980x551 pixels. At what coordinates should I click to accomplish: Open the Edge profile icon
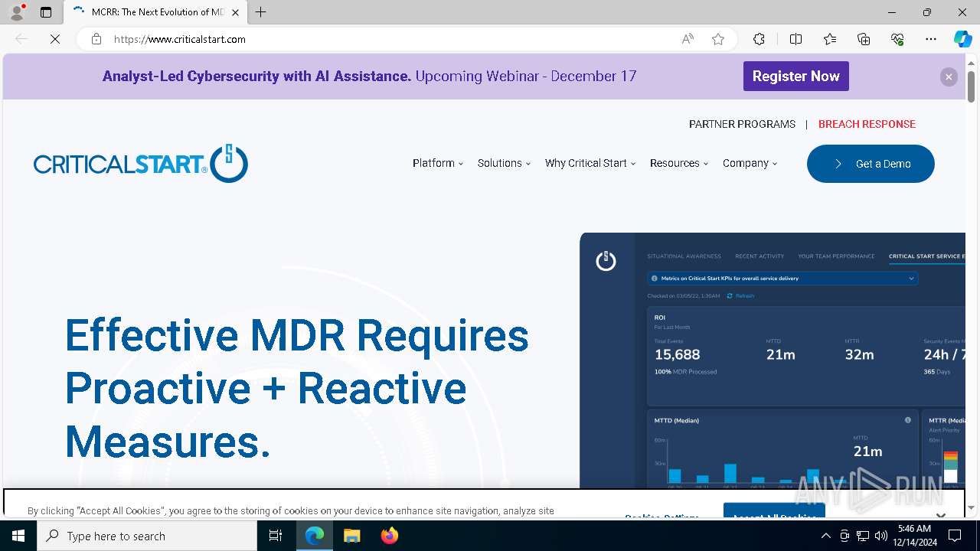[17, 11]
